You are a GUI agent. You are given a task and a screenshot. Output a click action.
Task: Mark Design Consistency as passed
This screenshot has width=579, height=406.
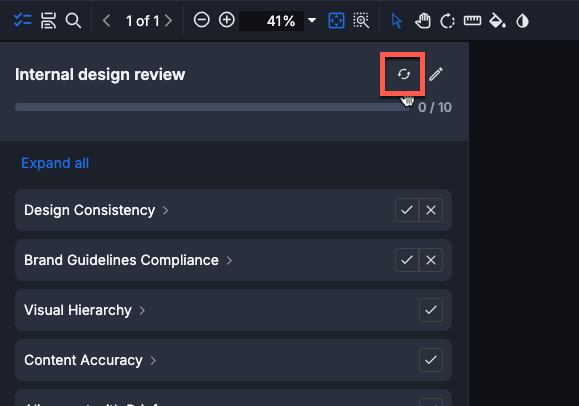tap(407, 210)
